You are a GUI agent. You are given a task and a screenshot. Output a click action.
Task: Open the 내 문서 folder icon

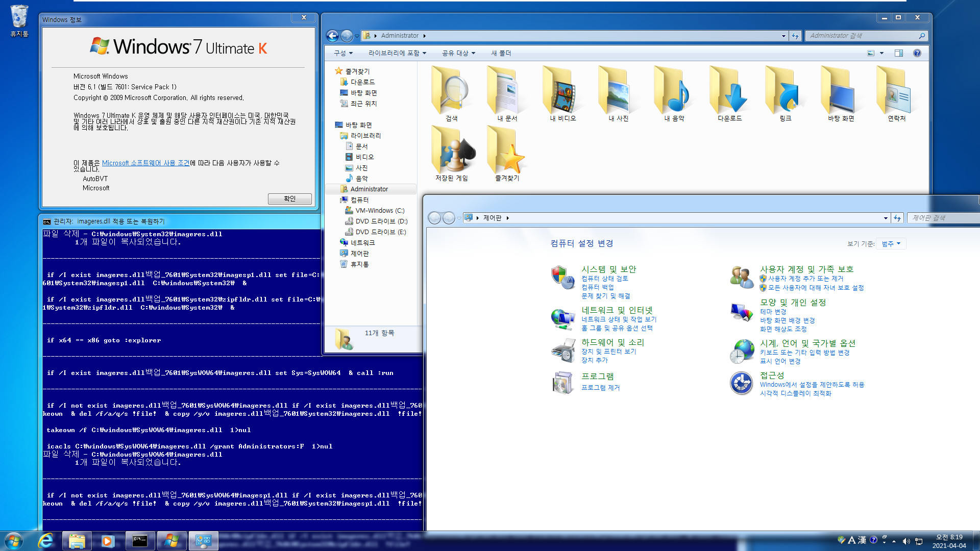click(507, 94)
